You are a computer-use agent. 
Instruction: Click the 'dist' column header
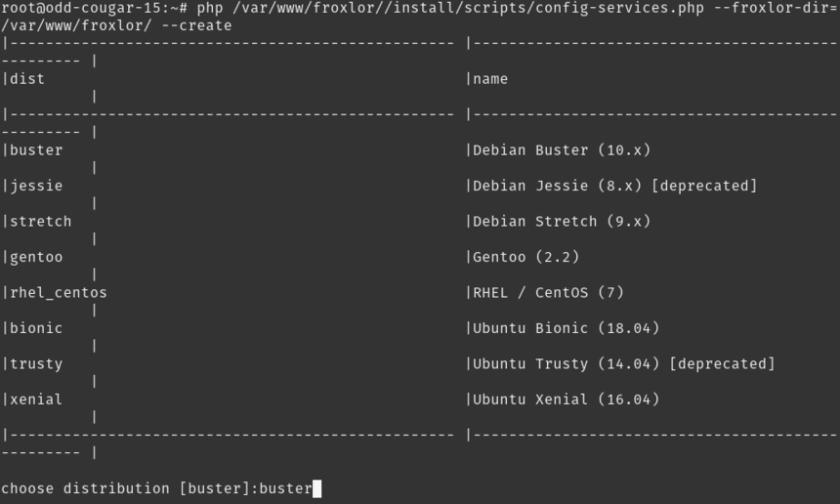pyautogui.click(x=27, y=79)
